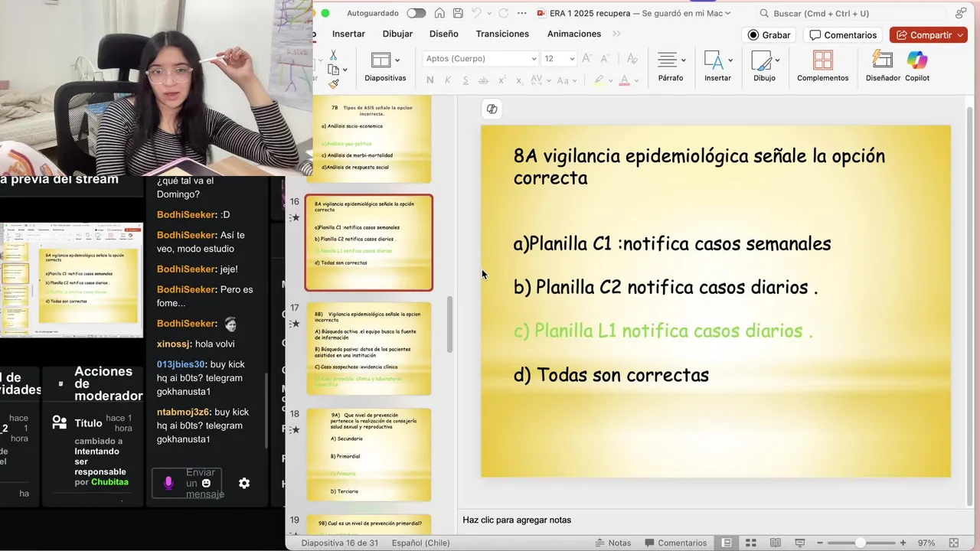
Task: Click the Increase font size icon
Action: coord(587,59)
